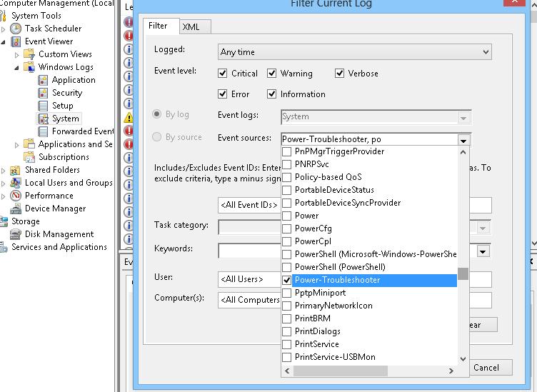The image size is (537, 392).
Task: Check the PowerCpl source
Action: (286, 241)
